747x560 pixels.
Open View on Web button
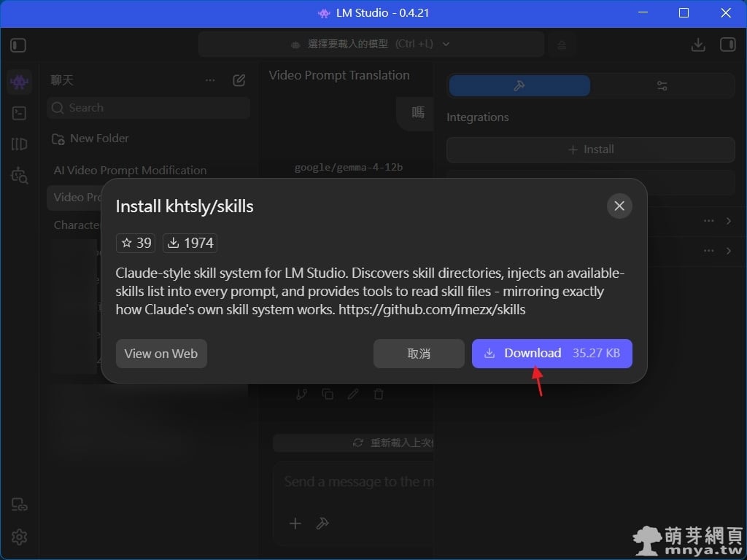click(x=161, y=354)
